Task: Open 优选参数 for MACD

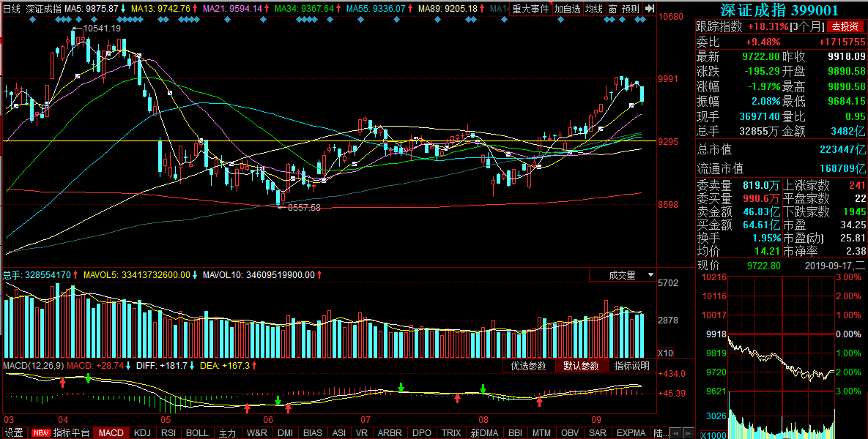Action: click(529, 366)
